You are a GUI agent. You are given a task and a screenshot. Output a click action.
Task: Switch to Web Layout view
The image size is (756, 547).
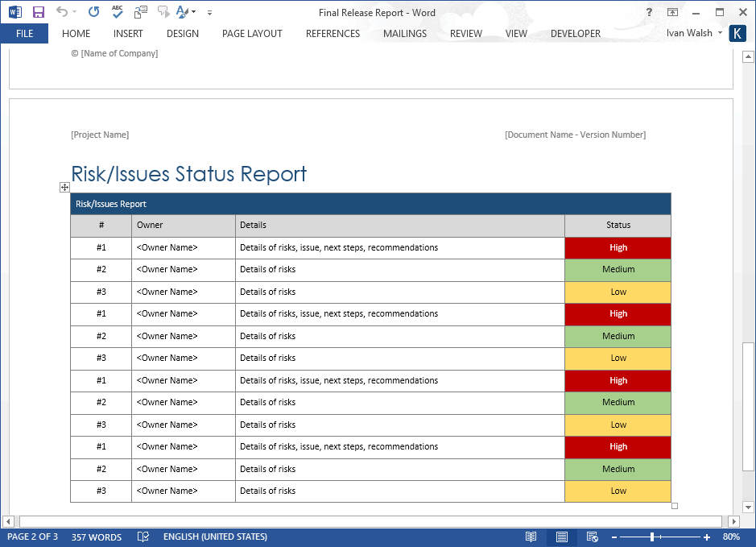click(x=592, y=537)
